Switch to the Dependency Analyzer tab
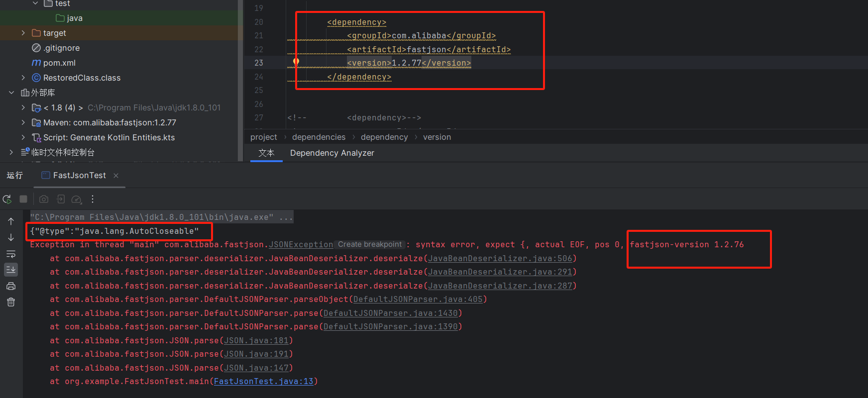The height and width of the screenshot is (398, 868). [x=332, y=153]
